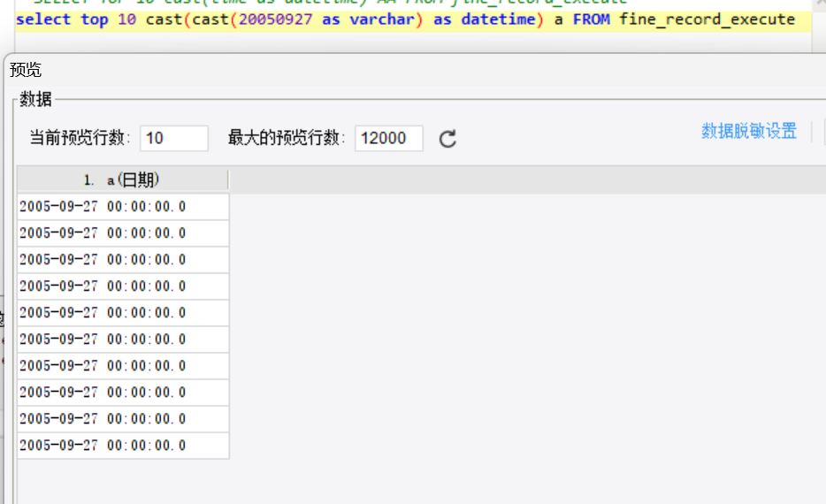This screenshot has height=504, width=826.
Task: Select the last row of the result table
Action: coord(123,446)
